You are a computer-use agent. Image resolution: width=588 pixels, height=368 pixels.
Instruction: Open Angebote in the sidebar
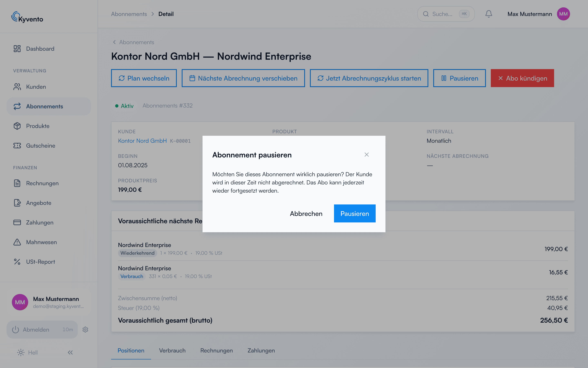point(49,203)
